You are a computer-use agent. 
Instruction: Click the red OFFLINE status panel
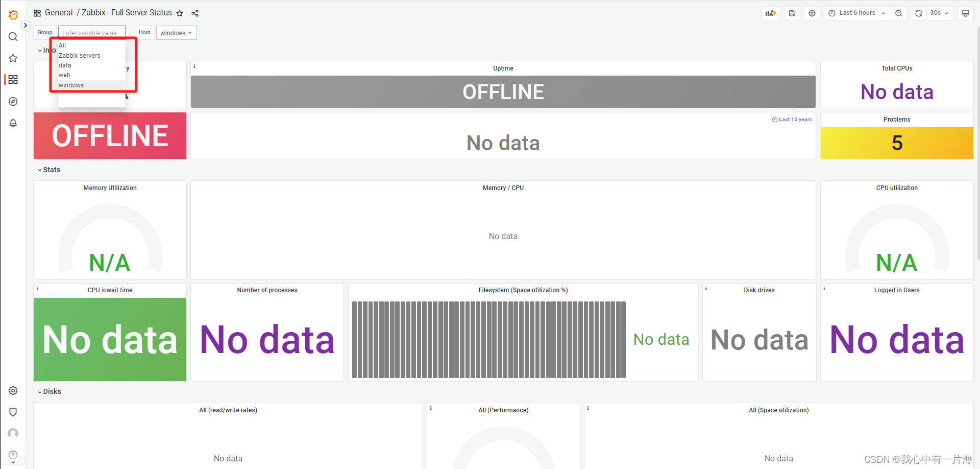tap(110, 135)
